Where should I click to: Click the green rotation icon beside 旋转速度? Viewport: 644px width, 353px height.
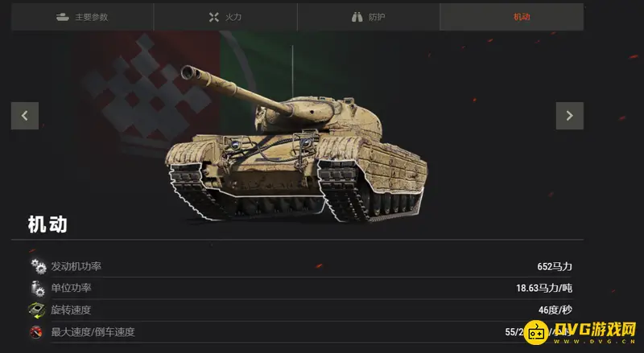[37, 310]
